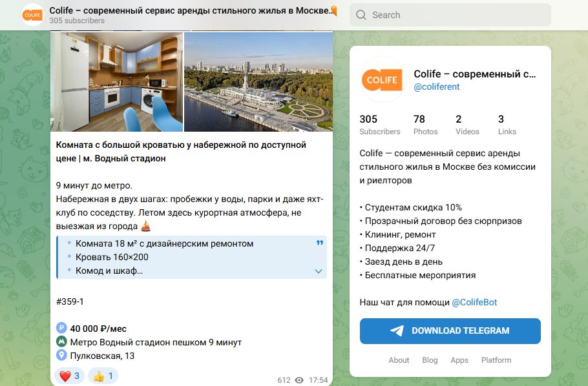The width and height of the screenshot is (588, 386).
Task: Click the channel title in the header bar
Action: pyautogui.click(x=193, y=10)
